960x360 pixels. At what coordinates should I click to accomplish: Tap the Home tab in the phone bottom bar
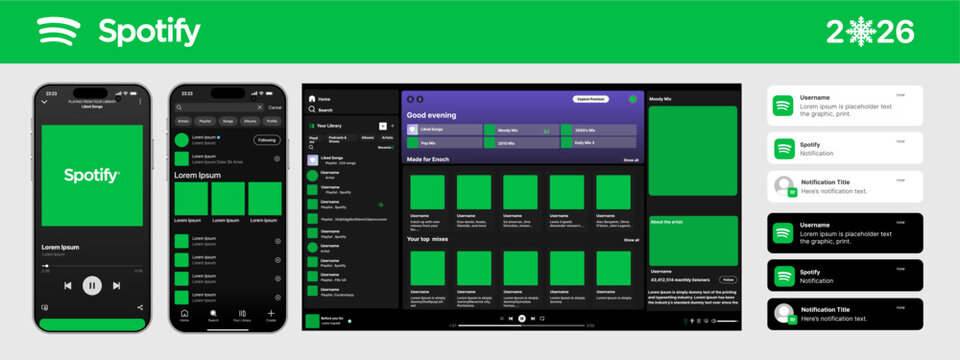point(184,316)
